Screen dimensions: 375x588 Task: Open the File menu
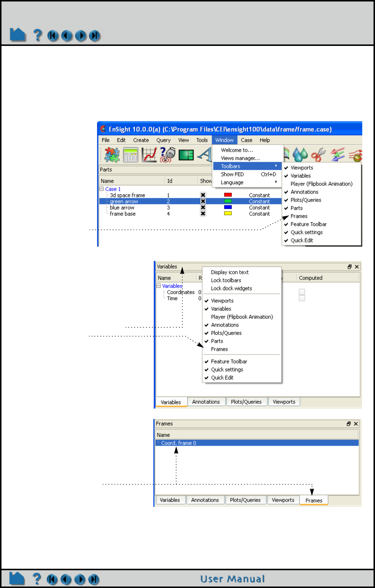coord(105,140)
